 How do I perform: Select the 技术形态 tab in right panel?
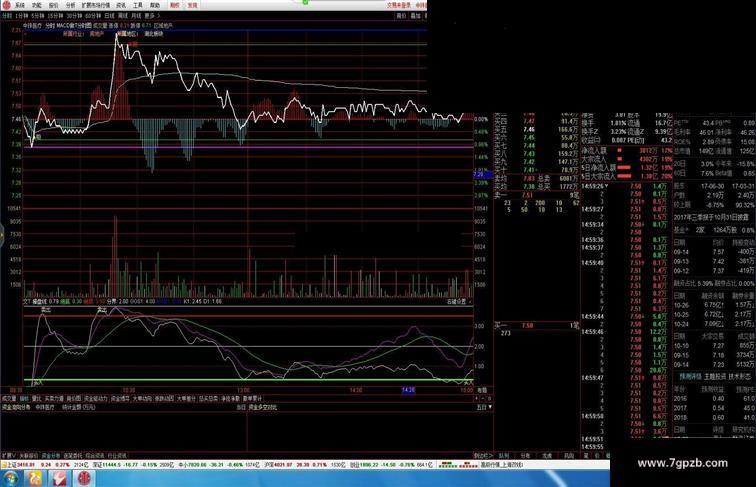coord(740,376)
